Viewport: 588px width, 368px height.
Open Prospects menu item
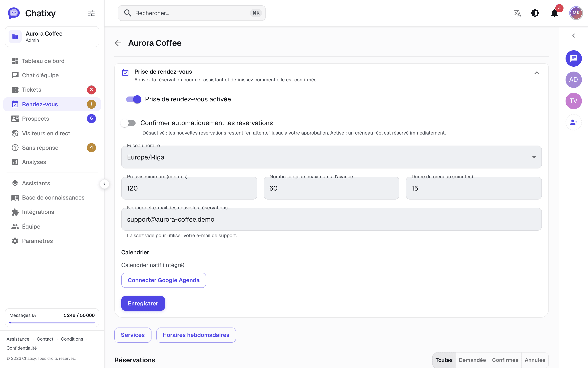[52, 119]
